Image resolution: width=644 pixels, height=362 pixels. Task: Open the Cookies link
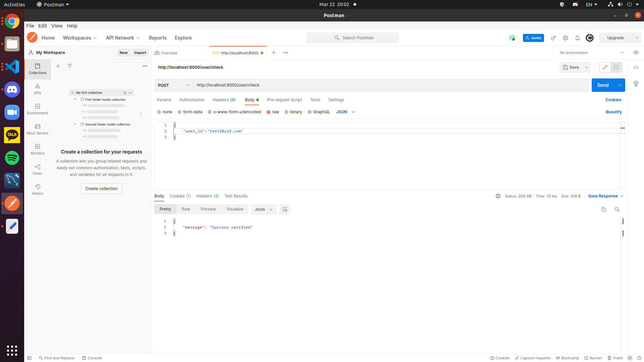[613, 100]
